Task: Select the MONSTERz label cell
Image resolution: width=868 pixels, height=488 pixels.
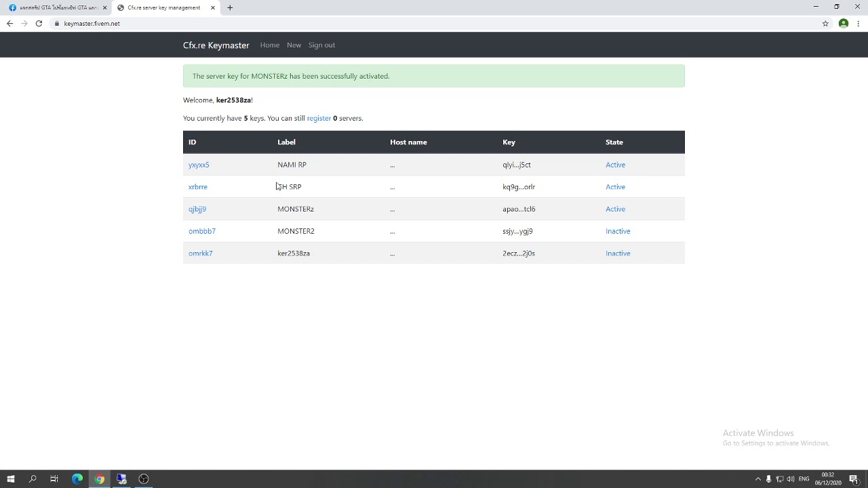Action: (296, 209)
